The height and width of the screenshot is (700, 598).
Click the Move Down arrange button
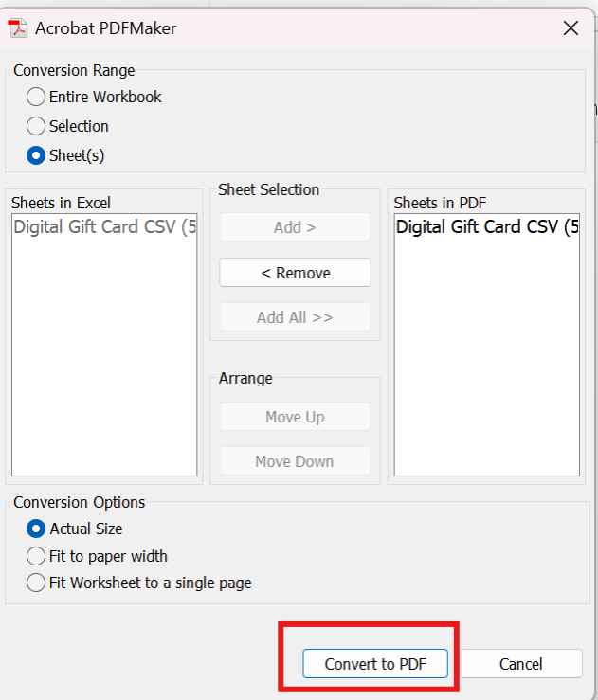coord(295,461)
